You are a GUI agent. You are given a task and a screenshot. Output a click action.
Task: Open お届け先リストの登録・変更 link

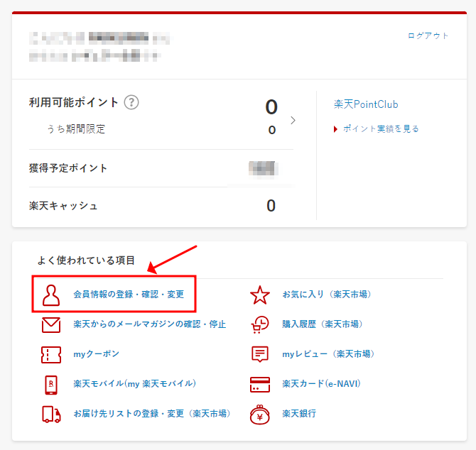click(x=152, y=413)
